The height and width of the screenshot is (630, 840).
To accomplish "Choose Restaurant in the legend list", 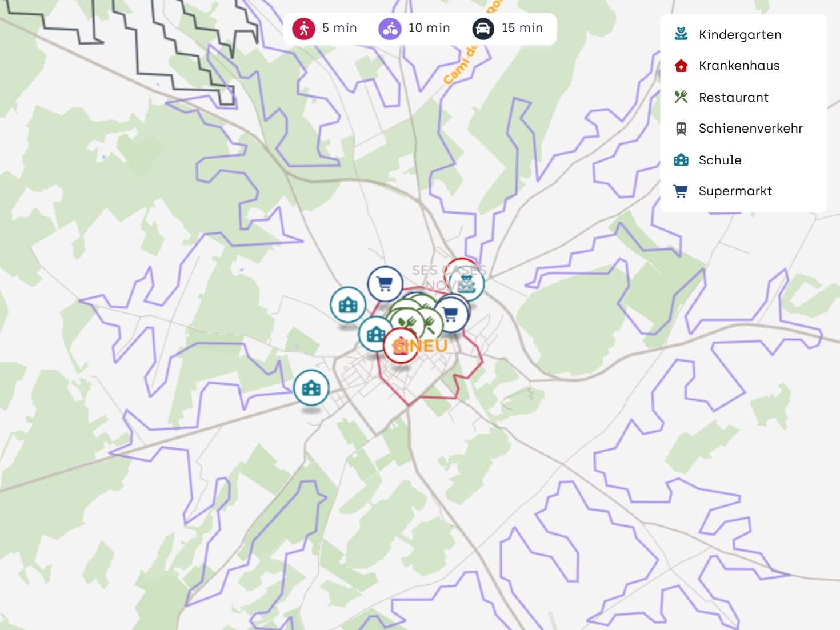I will (733, 98).
